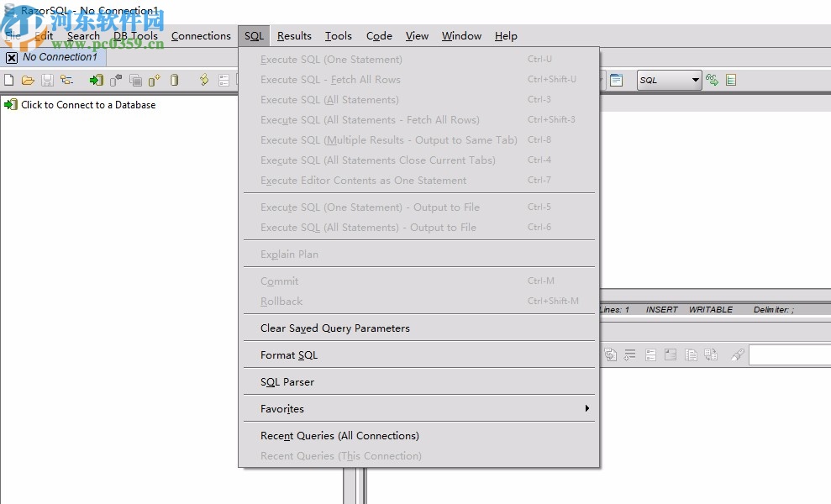Open SQL Parser menu entry
This screenshot has height=504, width=831.
click(x=418, y=381)
